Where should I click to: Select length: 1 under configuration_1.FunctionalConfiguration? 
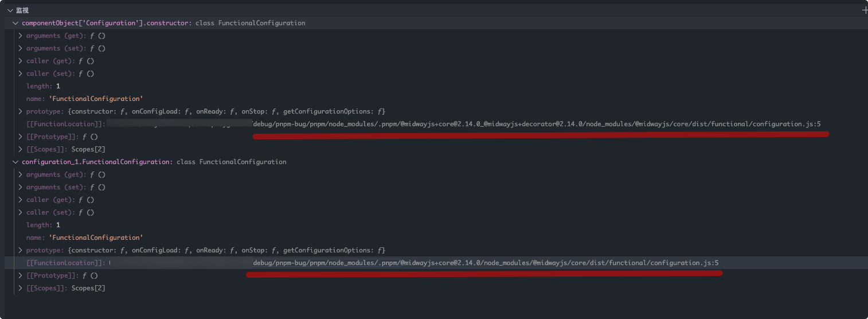click(x=43, y=225)
